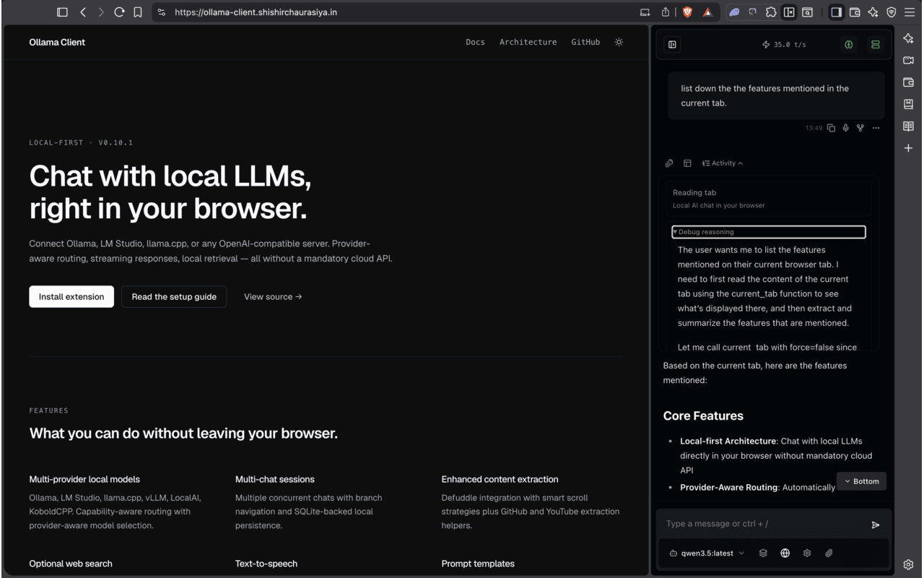Click the purple ghost extension icon
The height and width of the screenshot is (578, 924).
734,12
